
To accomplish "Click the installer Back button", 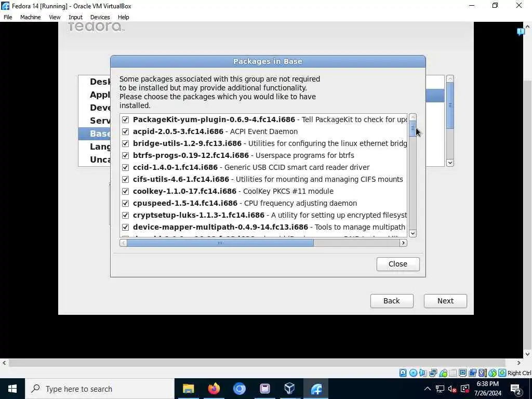I will tap(392, 301).
